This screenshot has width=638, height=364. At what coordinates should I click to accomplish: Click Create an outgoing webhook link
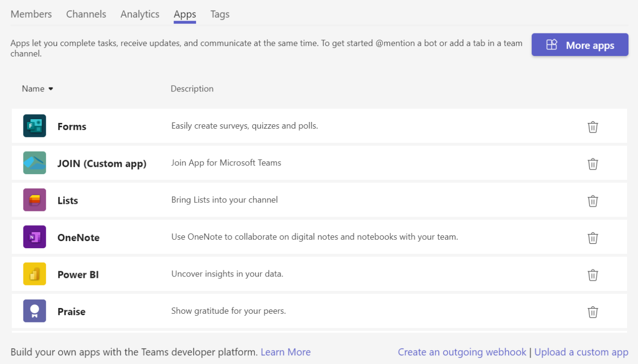pos(462,352)
